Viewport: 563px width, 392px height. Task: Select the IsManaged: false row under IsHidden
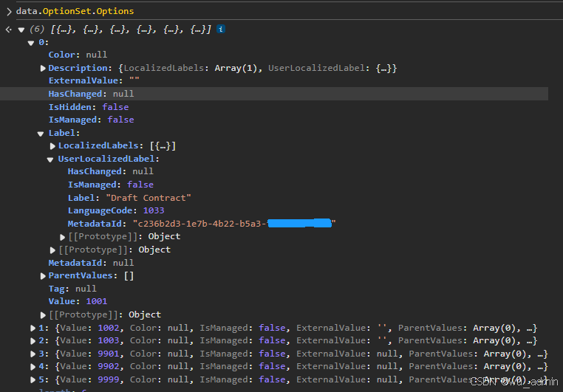pyautogui.click(x=91, y=120)
